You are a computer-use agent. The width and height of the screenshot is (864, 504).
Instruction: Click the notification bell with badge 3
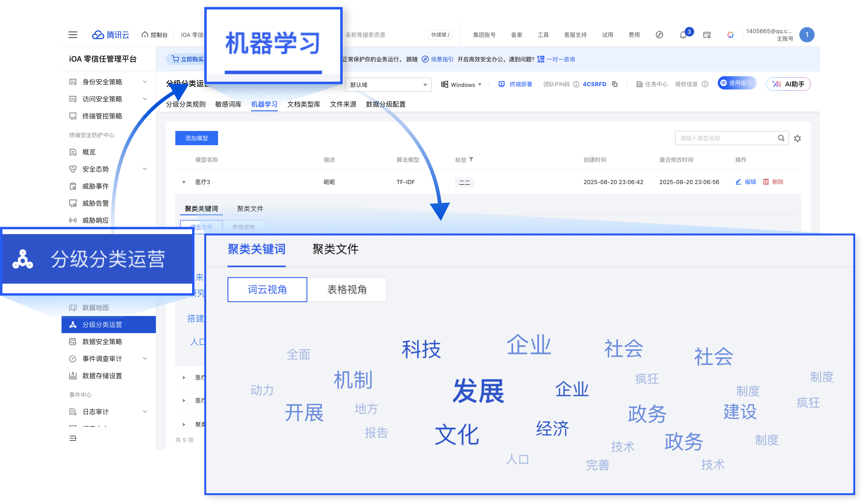point(683,35)
